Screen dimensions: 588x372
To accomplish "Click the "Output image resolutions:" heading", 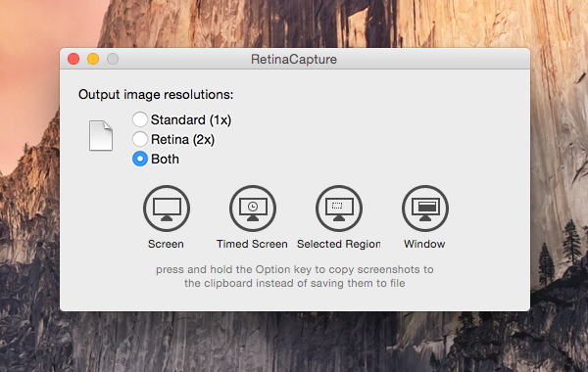I will (x=156, y=94).
